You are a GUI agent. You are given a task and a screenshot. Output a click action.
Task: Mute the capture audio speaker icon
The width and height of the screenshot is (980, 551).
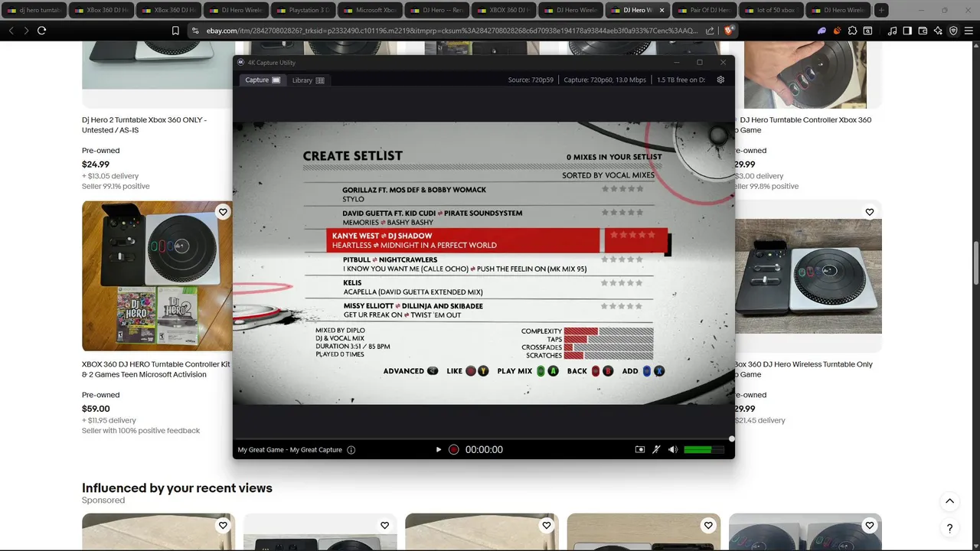(673, 450)
